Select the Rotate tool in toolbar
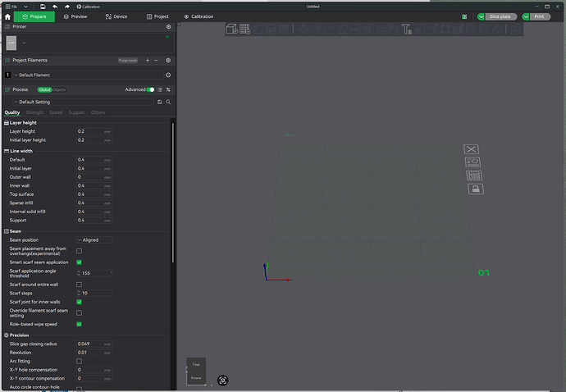The width and height of the screenshot is (566, 392). click(316, 29)
